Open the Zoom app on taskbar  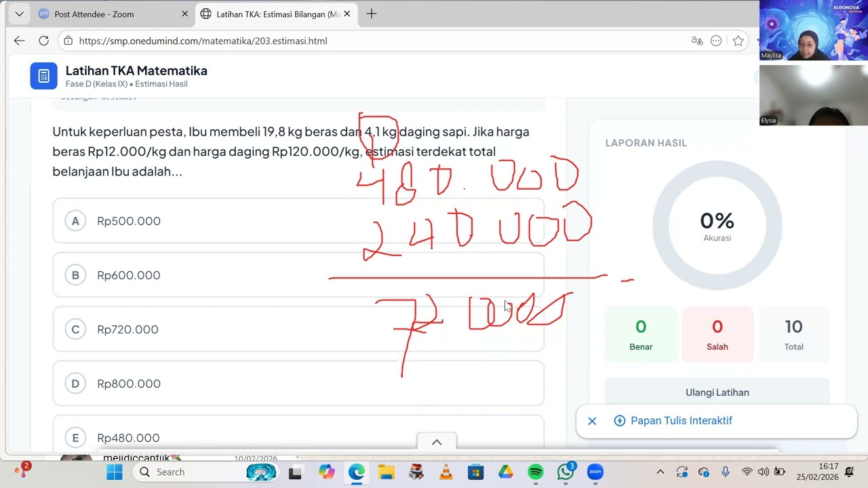pos(595,472)
